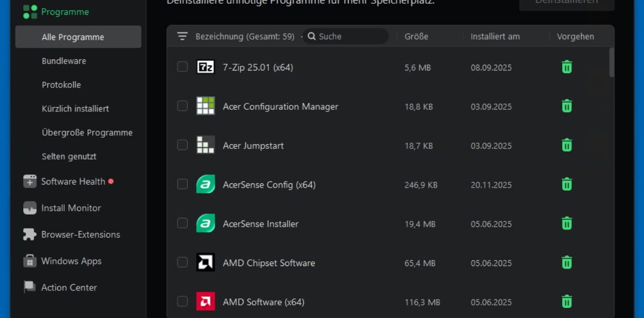
Task: Click the 08.09.2025 install date
Action: tap(491, 67)
